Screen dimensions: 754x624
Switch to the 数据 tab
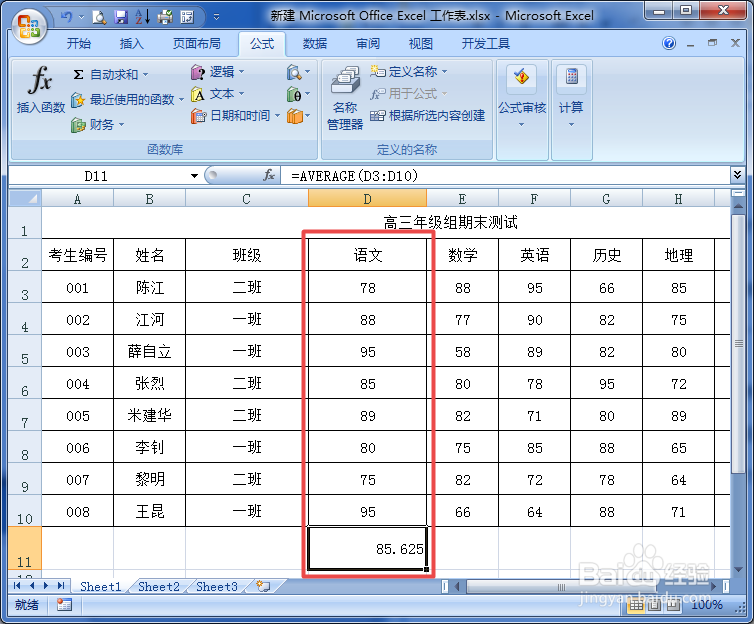click(315, 44)
